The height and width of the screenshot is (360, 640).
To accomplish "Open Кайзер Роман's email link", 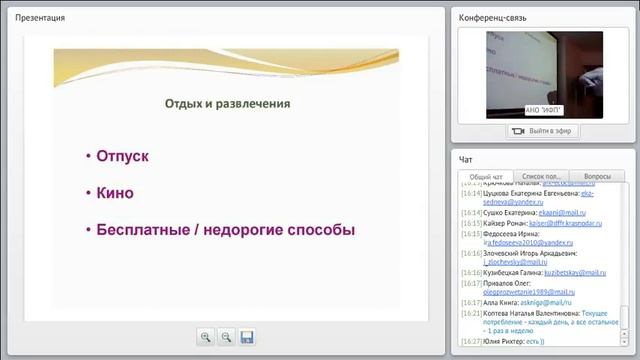I will pos(565,223).
